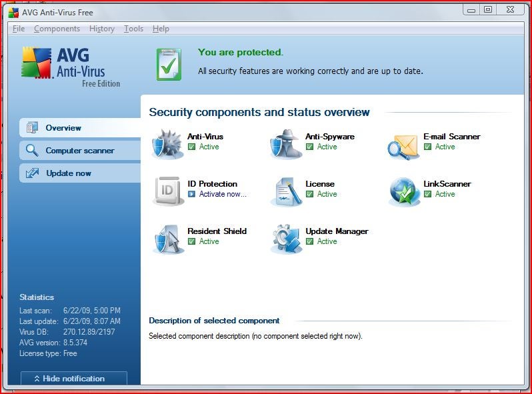Select the License component label

[320, 183]
